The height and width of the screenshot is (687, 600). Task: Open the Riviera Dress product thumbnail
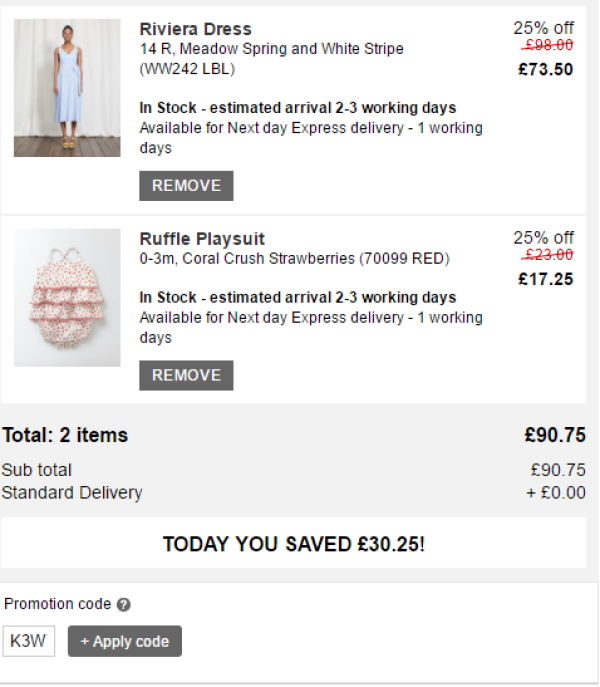pos(67,88)
